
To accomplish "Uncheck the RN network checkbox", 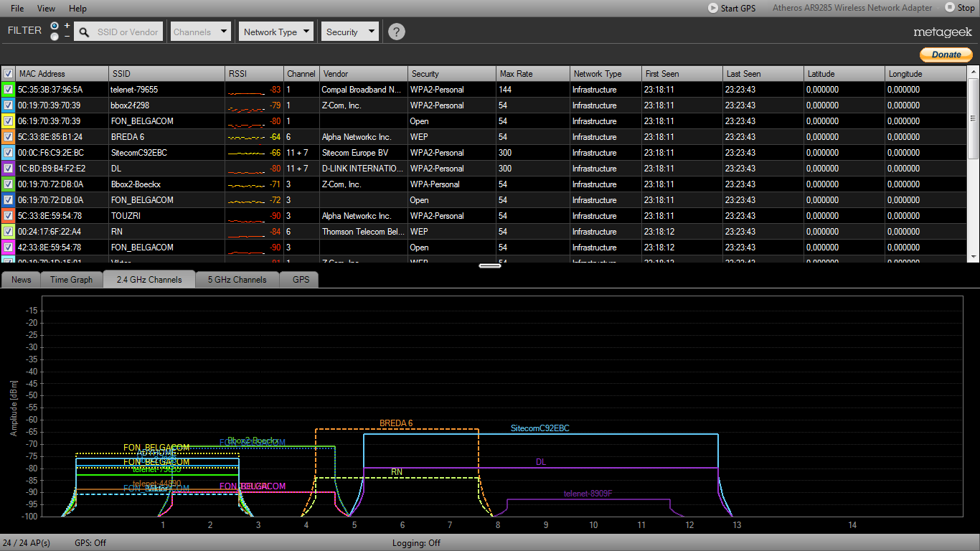I will pyautogui.click(x=8, y=232).
